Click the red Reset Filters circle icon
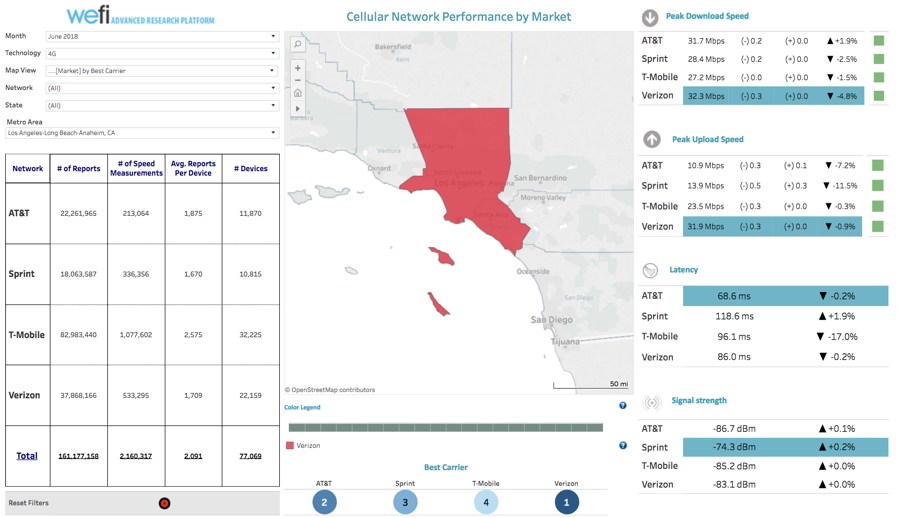897x518 pixels. tap(164, 504)
